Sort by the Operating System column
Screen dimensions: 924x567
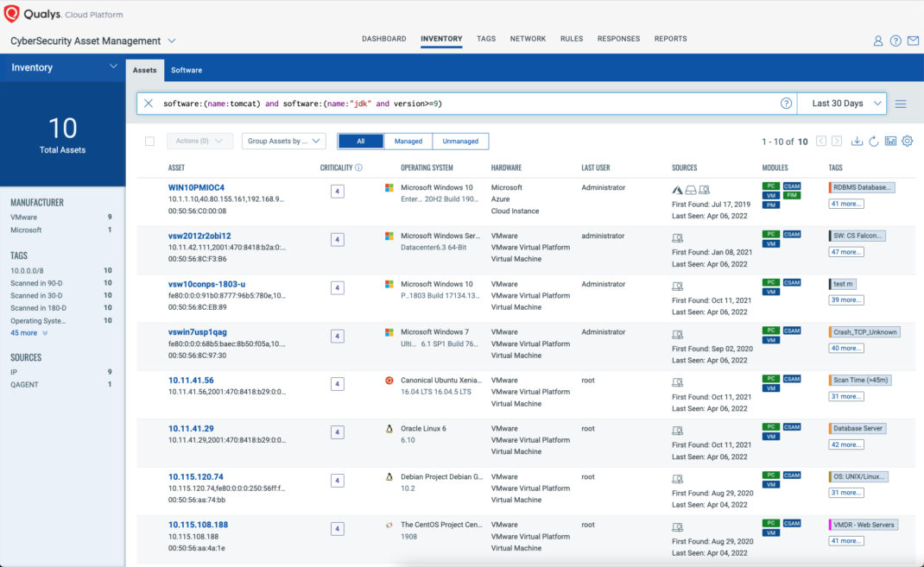tap(427, 167)
